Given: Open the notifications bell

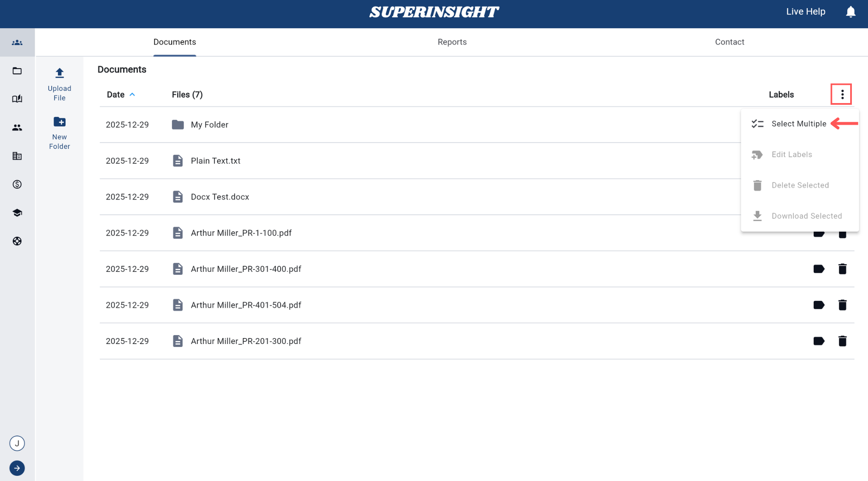Looking at the screenshot, I should tap(850, 12).
